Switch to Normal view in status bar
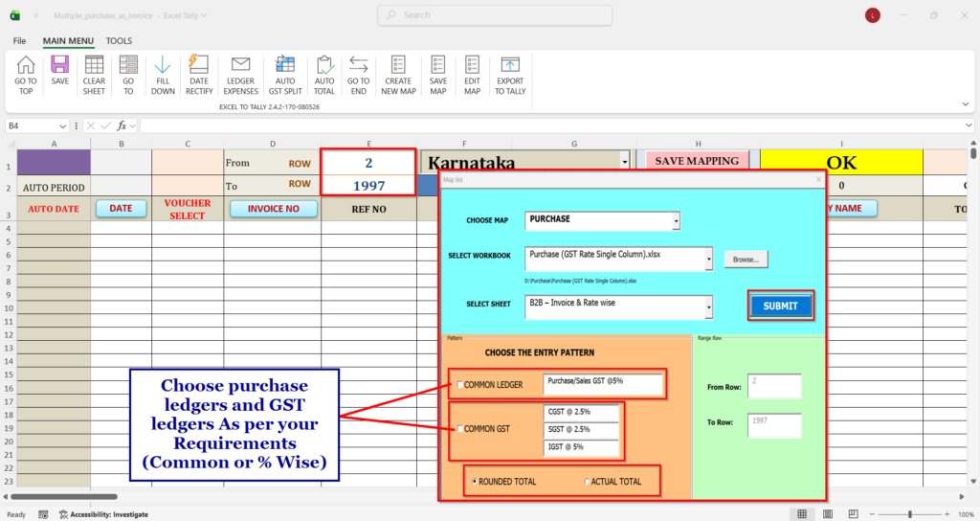 pyautogui.click(x=802, y=514)
